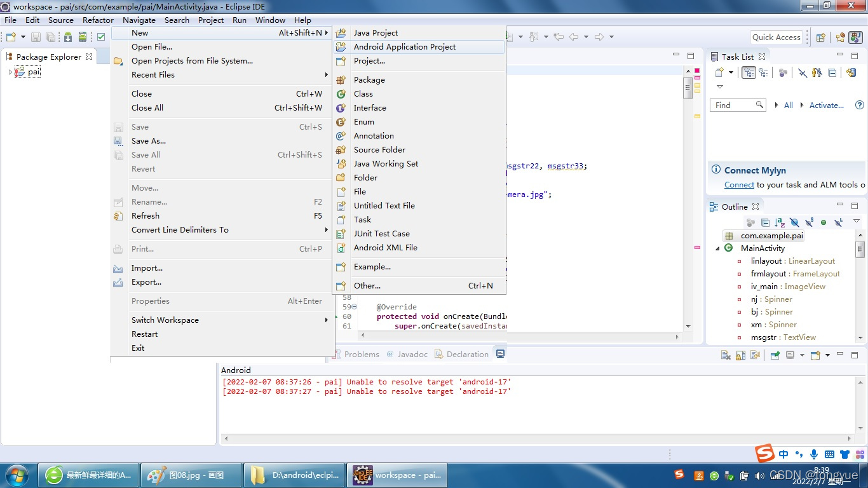Viewport: 868px width, 488px height.
Task: Click the Show Only My Tasks icon
Action: coord(817,72)
